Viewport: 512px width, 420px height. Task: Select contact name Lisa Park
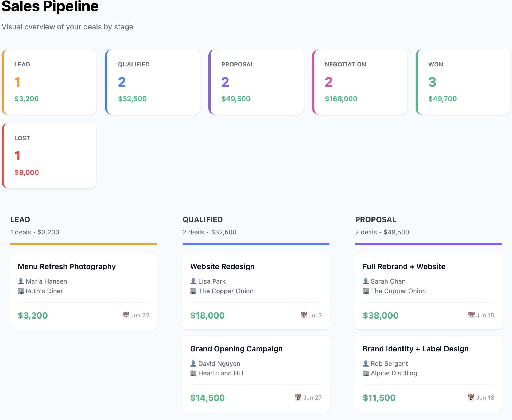212,281
